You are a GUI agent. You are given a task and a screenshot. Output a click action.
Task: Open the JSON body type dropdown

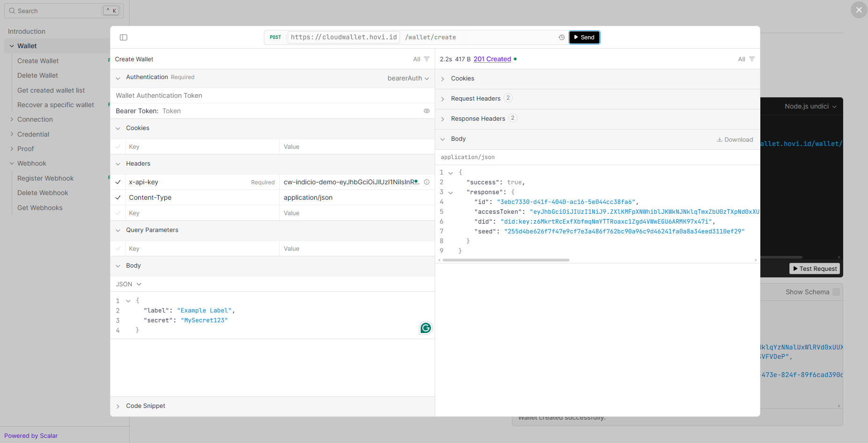point(129,284)
